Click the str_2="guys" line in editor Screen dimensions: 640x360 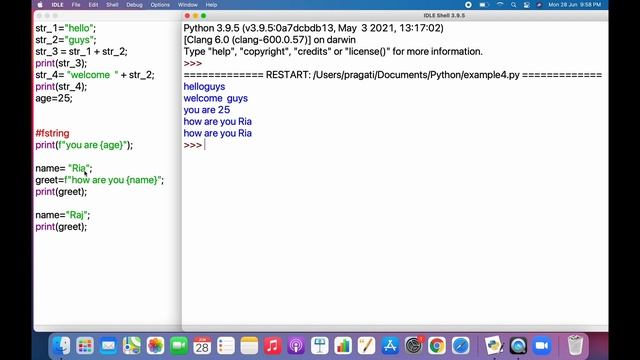pyautogui.click(x=66, y=40)
